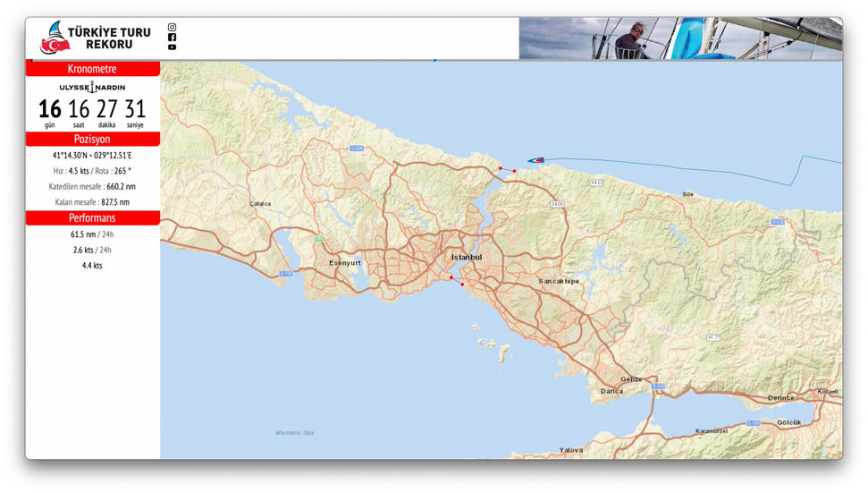Click the Karamürsel label on the map
Viewport: 868px width, 493px height.
pyautogui.click(x=712, y=430)
